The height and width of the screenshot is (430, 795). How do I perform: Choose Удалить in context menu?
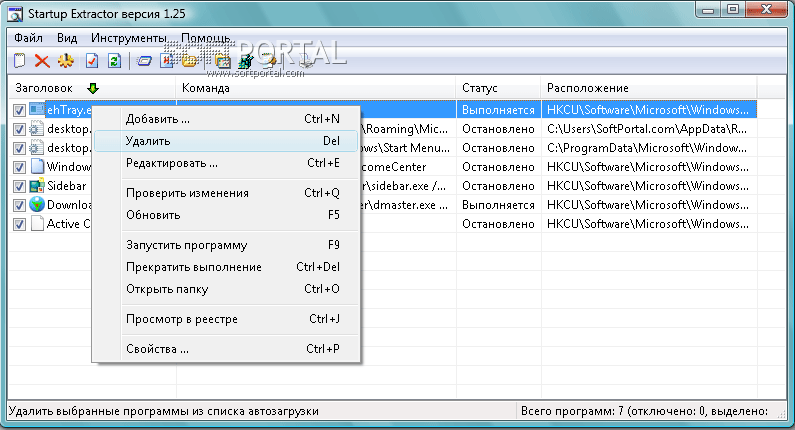[x=226, y=141]
